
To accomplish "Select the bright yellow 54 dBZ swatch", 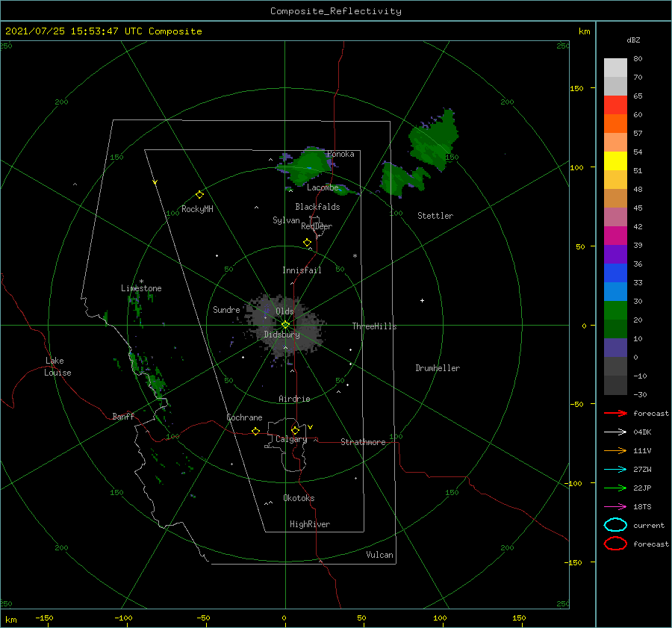I will point(615,161).
